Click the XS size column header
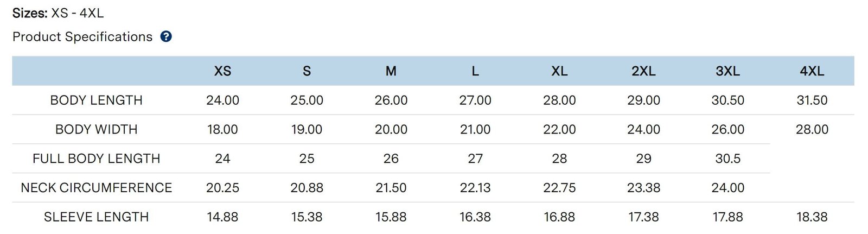Image resolution: width=868 pixels, height=234 pixels. pos(222,71)
